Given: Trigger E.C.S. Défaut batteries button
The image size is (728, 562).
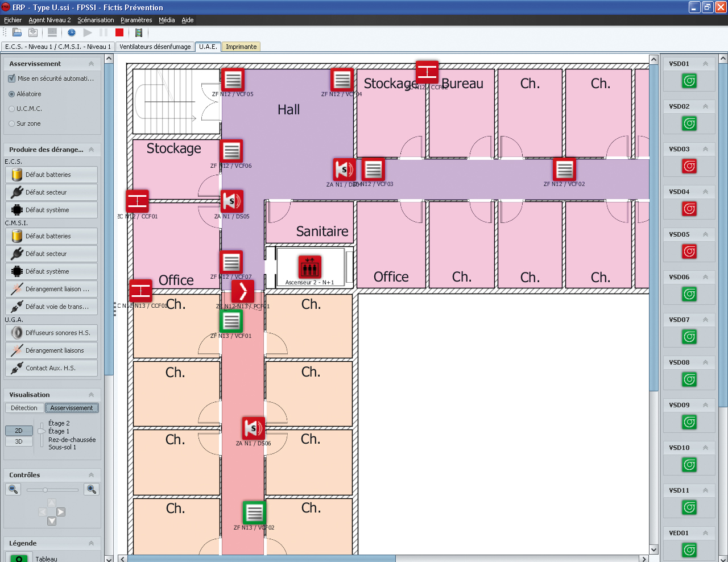Looking at the screenshot, I should pos(51,175).
